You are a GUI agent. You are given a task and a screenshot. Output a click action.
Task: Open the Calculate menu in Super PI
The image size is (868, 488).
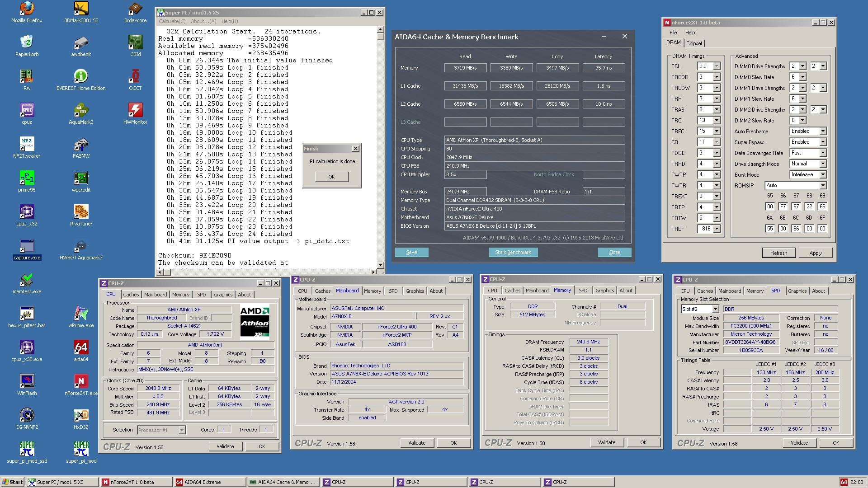172,21
